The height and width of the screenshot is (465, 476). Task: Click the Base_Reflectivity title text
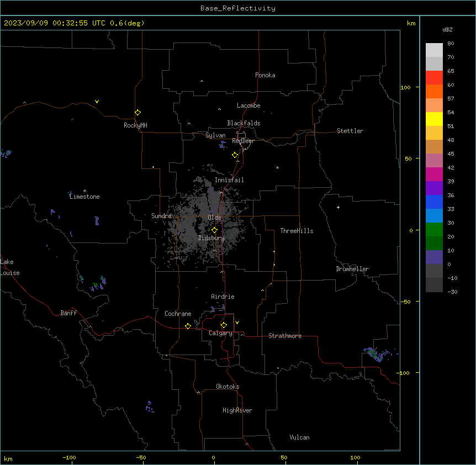point(238,8)
